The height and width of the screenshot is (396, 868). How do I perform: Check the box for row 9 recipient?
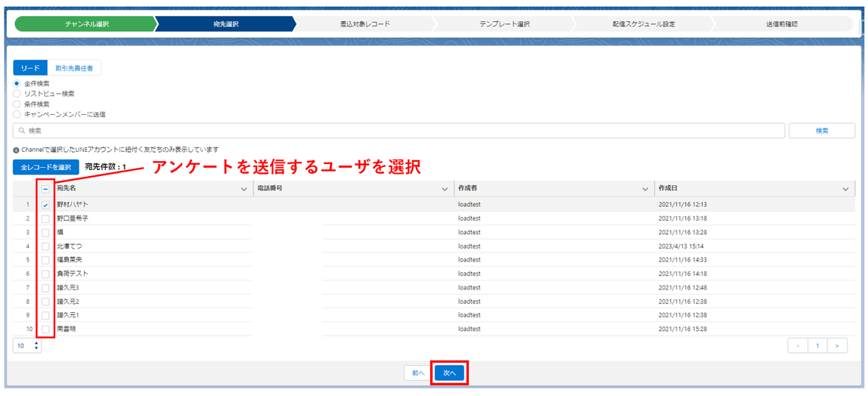45,315
